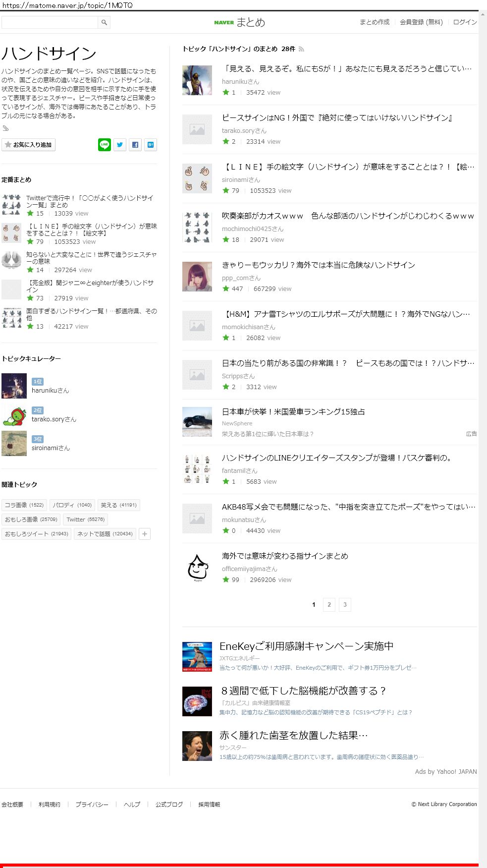Click the pencil edit icon under description
Viewport: 487px width, 868px height.
(x=5, y=128)
